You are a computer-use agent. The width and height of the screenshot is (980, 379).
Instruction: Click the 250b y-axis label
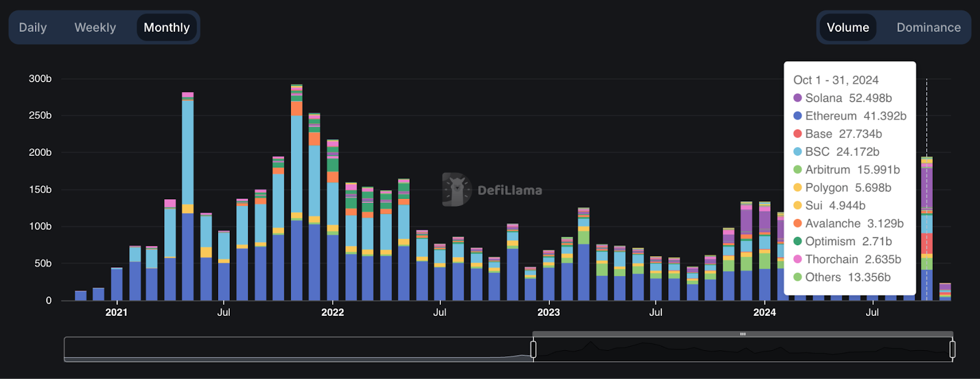(x=40, y=115)
